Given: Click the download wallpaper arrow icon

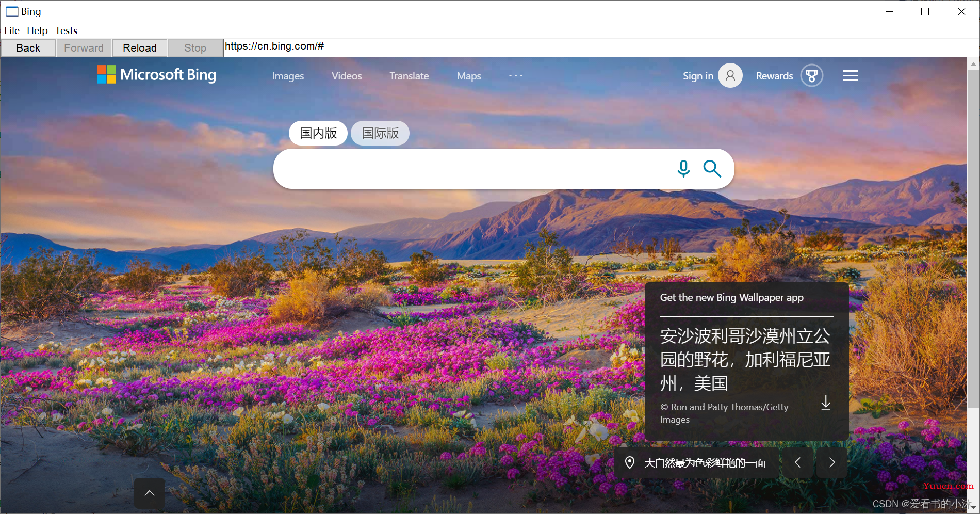Looking at the screenshot, I should tap(826, 403).
